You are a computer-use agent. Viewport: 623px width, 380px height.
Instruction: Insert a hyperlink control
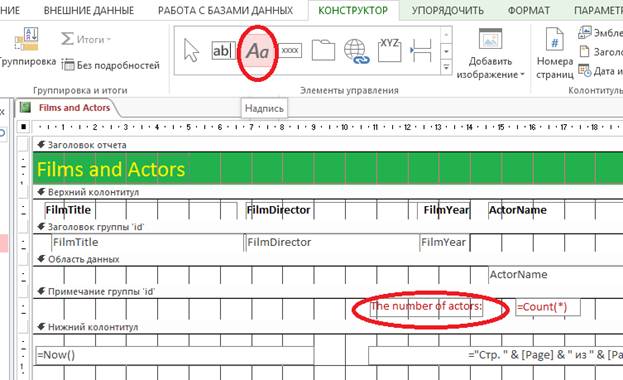click(x=356, y=51)
